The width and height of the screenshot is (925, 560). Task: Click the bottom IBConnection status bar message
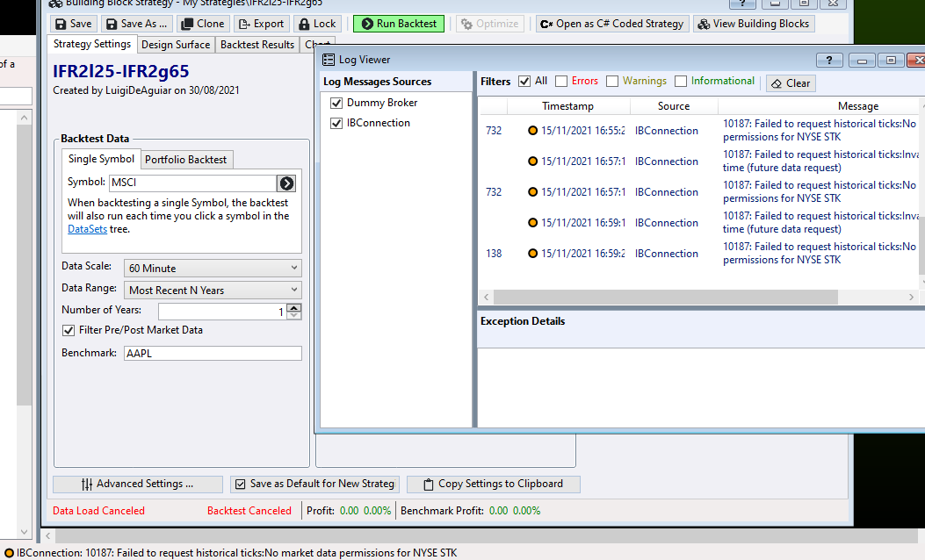click(236, 553)
